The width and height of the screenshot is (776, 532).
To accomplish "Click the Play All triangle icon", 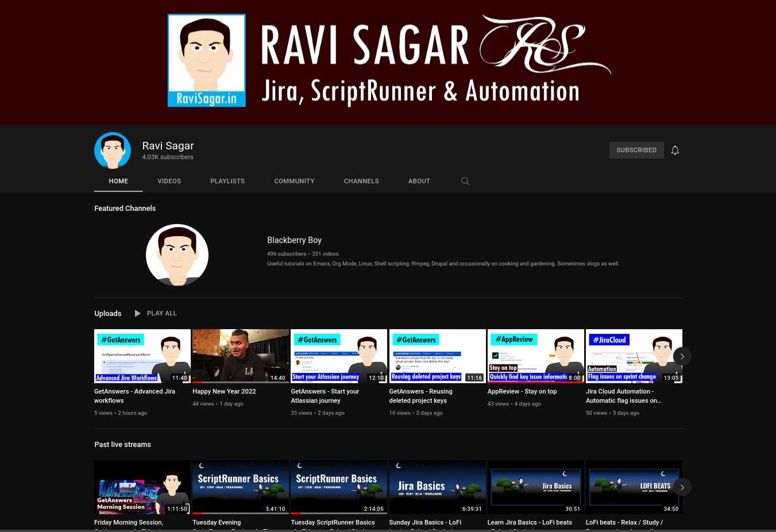I will pos(137,313).
